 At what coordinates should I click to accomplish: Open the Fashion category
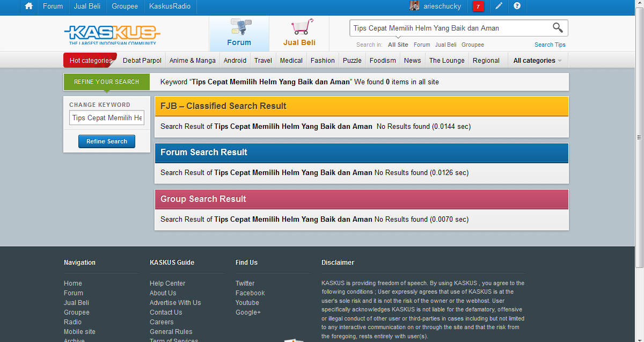coord(323,61)
